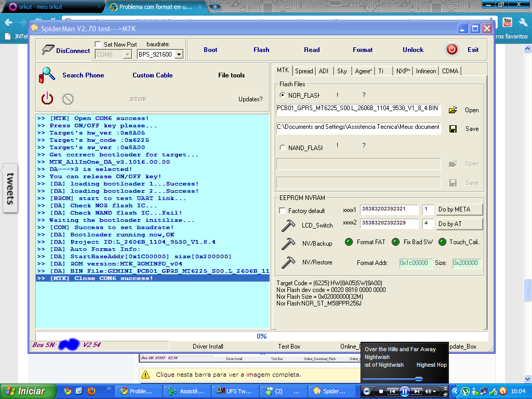Select the NOR_FLASH radio button
Image resolution: width=532 pixels, height=399 pixels.
pyautogui.click(x=282, y=95)
